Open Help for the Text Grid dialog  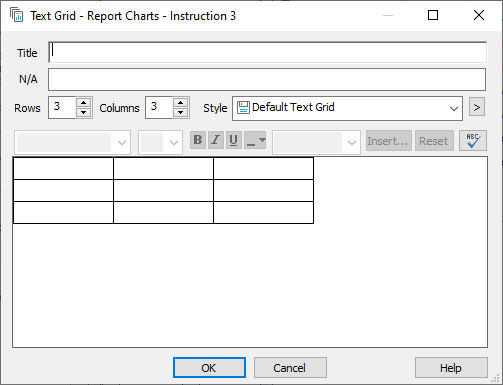451,368
